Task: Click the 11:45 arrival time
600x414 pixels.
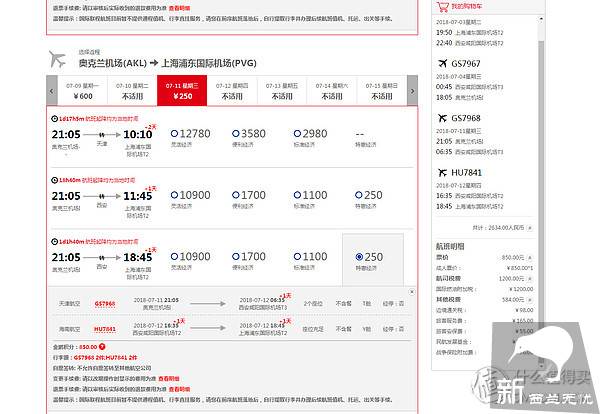Action: pyautogui.click(x=138, y=196)
